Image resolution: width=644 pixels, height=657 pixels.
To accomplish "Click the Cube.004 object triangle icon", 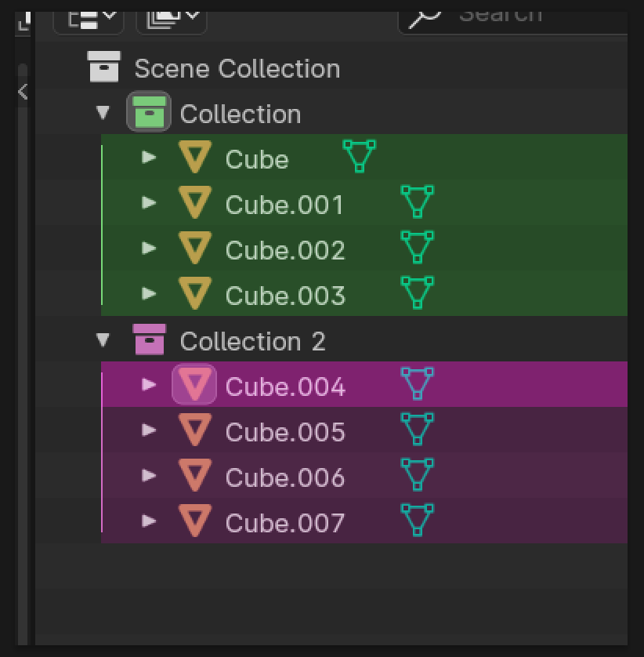I will pyautogui.click(x=195, y=384).
